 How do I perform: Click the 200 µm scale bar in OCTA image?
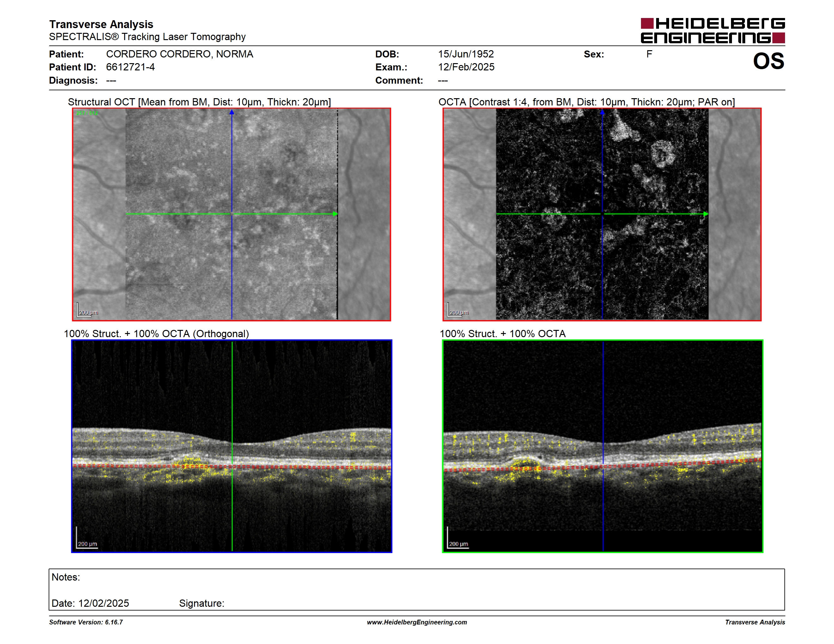[458, 310]
